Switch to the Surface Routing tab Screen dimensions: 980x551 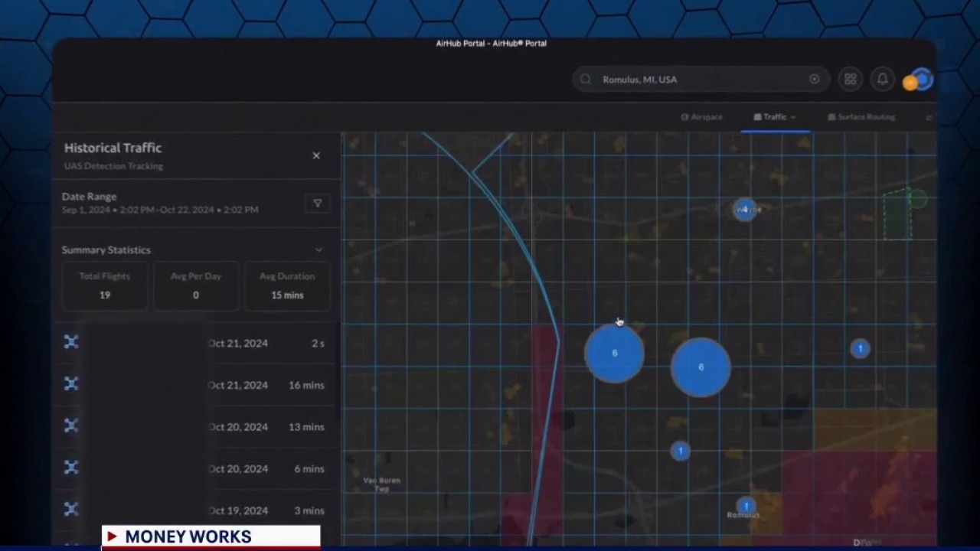(x=861, y=117)
